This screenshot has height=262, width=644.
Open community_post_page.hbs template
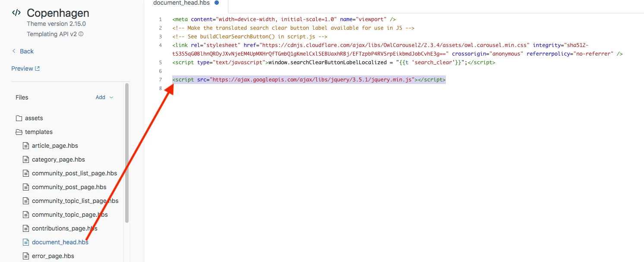tap(69, 187)
